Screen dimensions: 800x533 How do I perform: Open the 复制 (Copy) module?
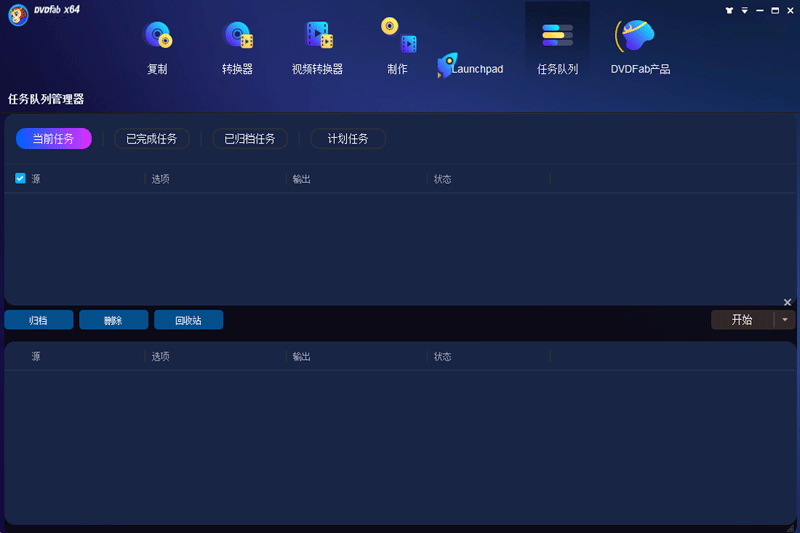tap(157, 47)
